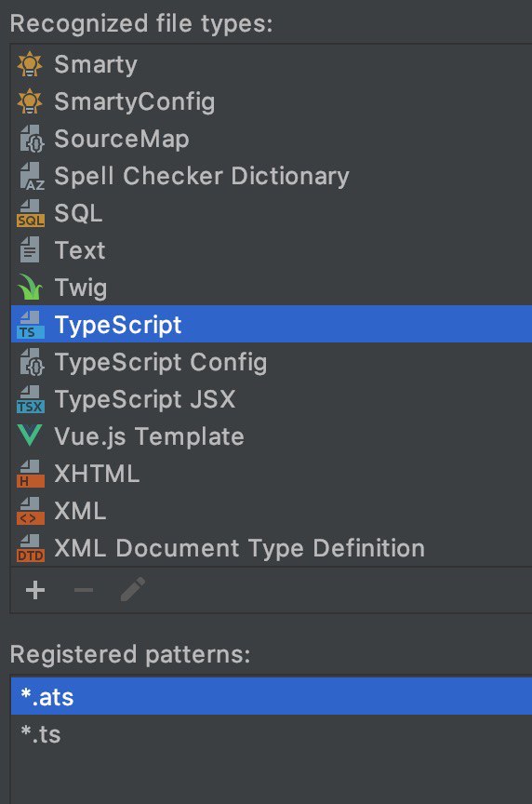The image size is (532, 804).
Task: Click the XML file type icon
Action: point(31,511)
